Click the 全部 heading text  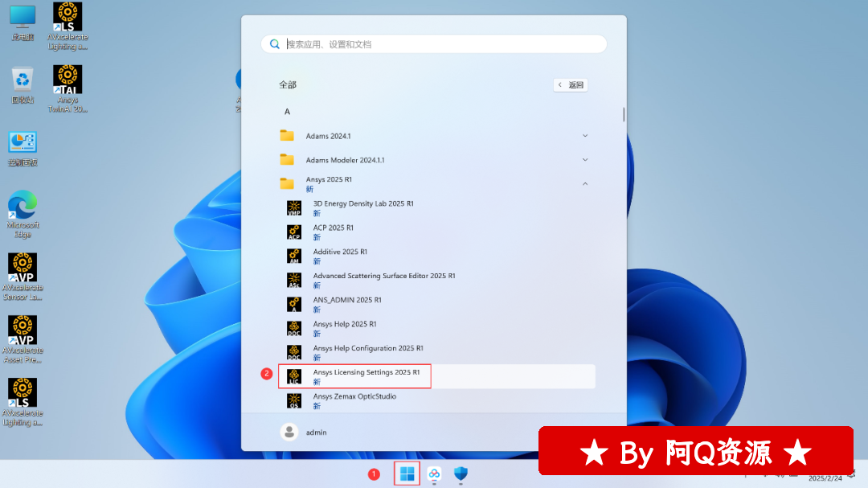click(x=288, y=84)
